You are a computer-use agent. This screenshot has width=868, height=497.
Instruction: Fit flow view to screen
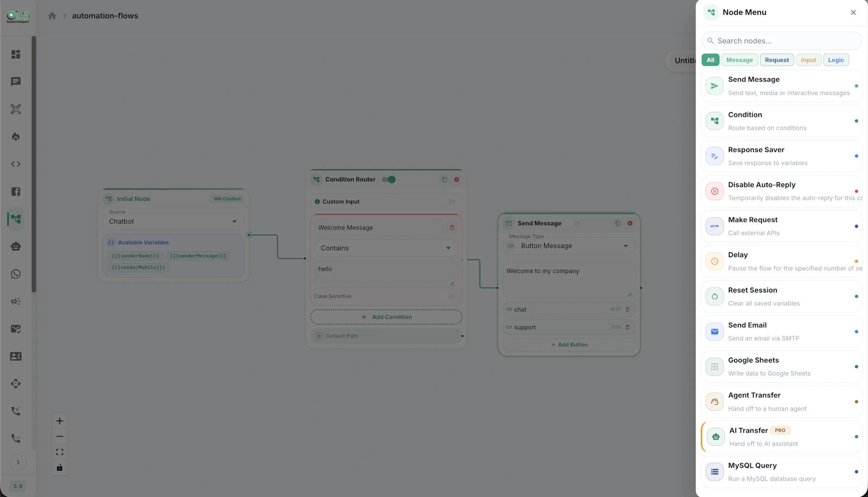click(x=60, y=452)
